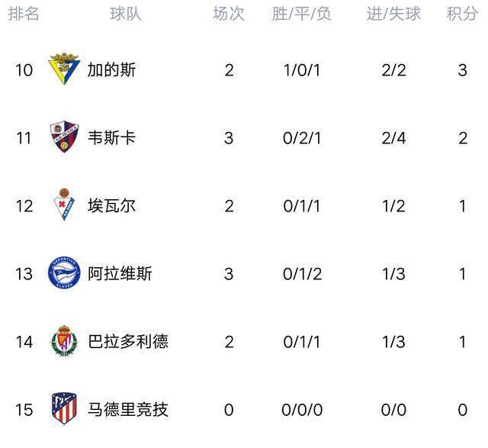Screen dimensions: 488x448
Task: Open the 韦斯卡 team name link
Action: [x=111, y=138]
